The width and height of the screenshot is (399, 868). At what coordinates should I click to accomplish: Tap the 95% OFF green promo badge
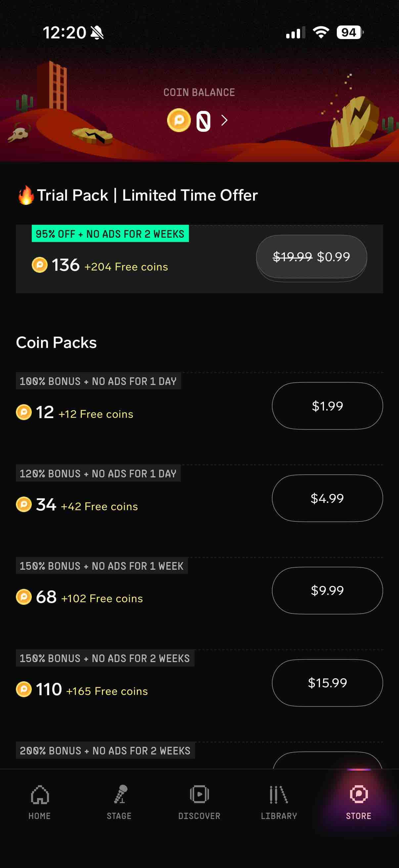[110, 233]
